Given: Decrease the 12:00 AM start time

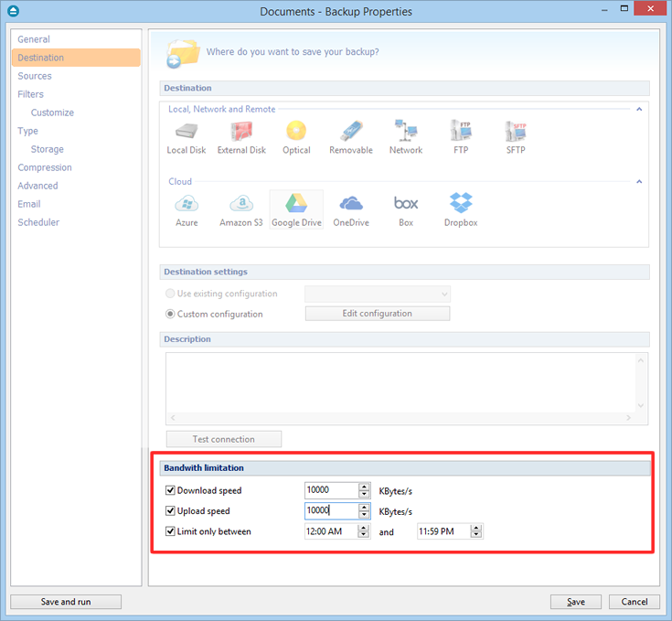Looking at the screenshot, I should [x=364, y=535].
